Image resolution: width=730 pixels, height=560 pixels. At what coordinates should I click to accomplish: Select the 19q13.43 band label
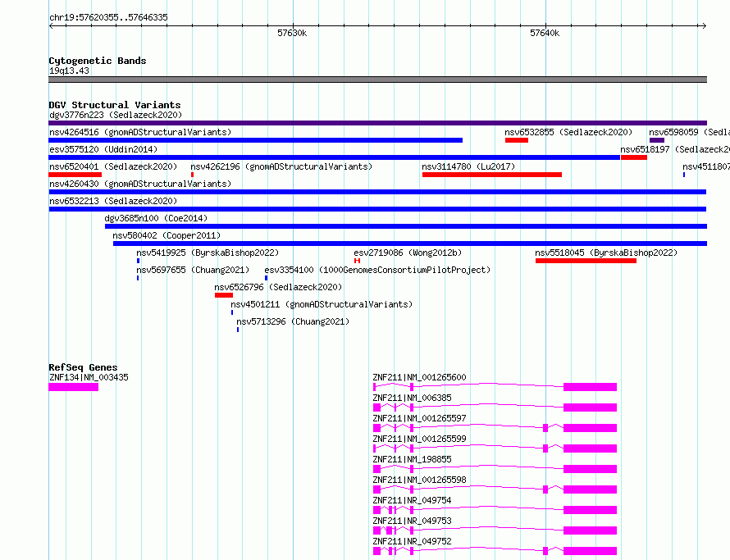pyautogui.click(x=69, y=71)
